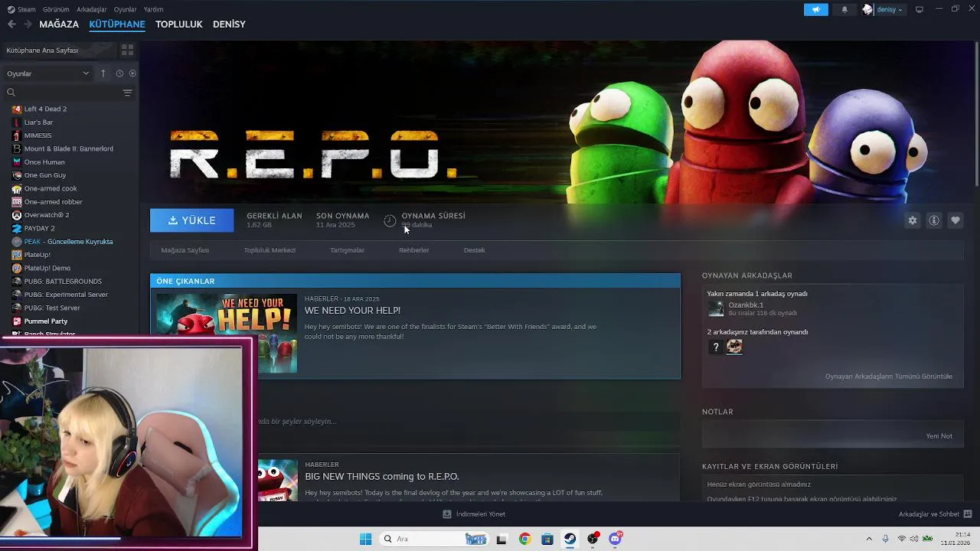Screen dimensions: 980x551
Task: Select One-armed cook in library
Action: point(51,188)
